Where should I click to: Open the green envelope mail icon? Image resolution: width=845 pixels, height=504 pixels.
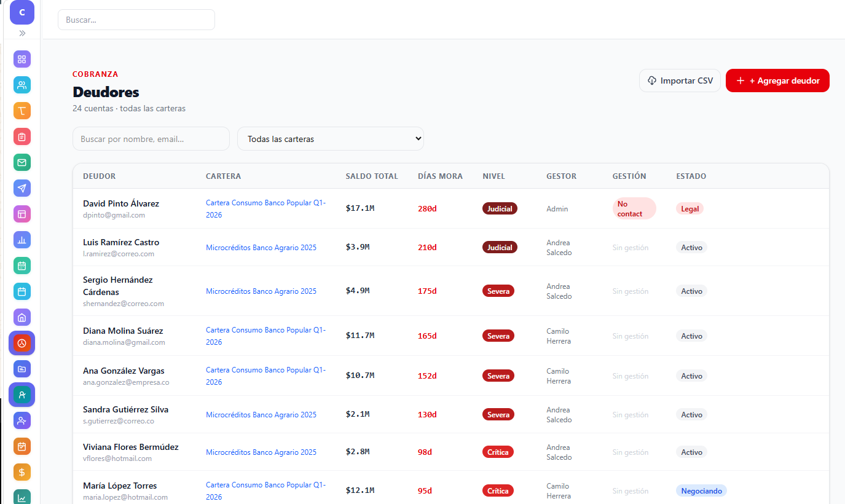point(22,162)
